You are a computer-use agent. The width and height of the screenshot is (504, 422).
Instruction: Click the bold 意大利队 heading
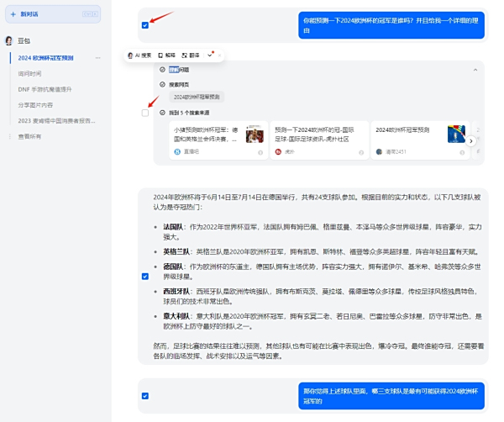pos(176,316)
